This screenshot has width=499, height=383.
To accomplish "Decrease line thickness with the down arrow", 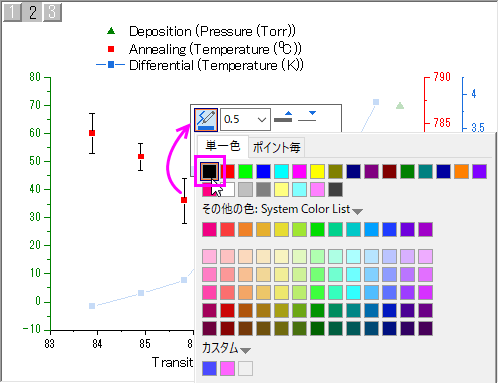I will 307,117.
